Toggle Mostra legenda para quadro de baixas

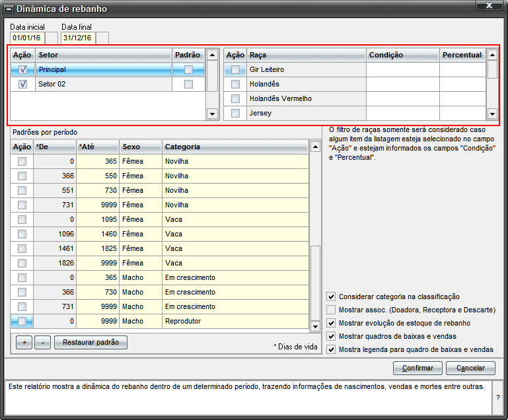click(331, 350)
